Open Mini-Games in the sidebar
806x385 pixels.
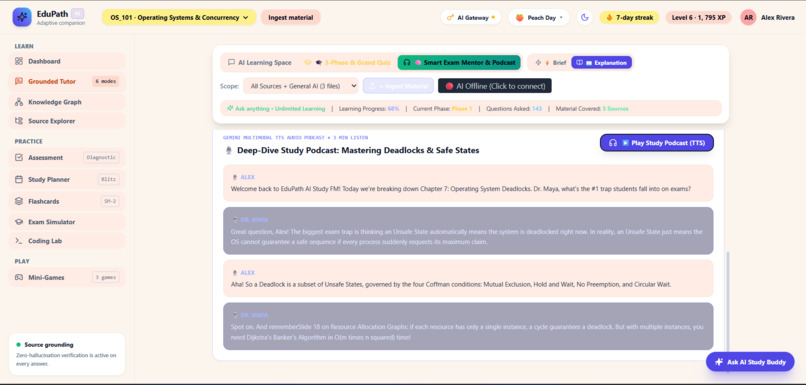(67, 278)
